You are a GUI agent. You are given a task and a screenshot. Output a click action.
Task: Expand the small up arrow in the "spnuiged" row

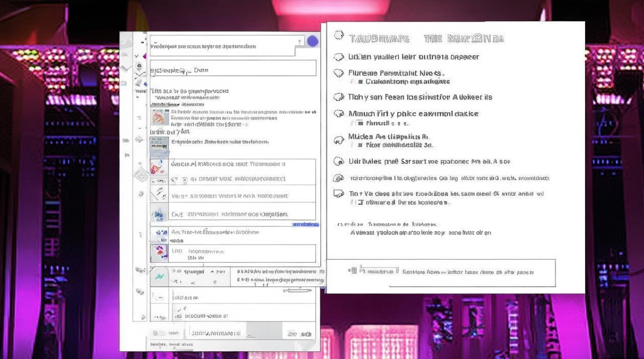click(213, 272)
